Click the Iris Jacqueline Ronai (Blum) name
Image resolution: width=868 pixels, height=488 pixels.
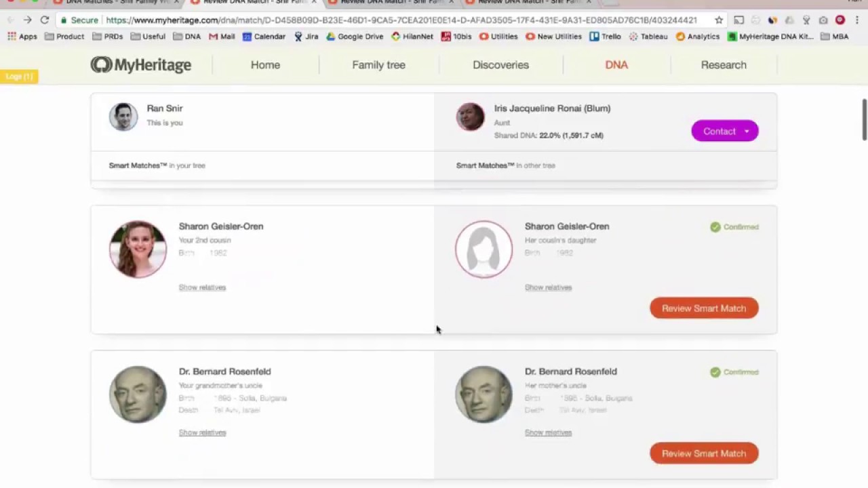tap(552, 108)
